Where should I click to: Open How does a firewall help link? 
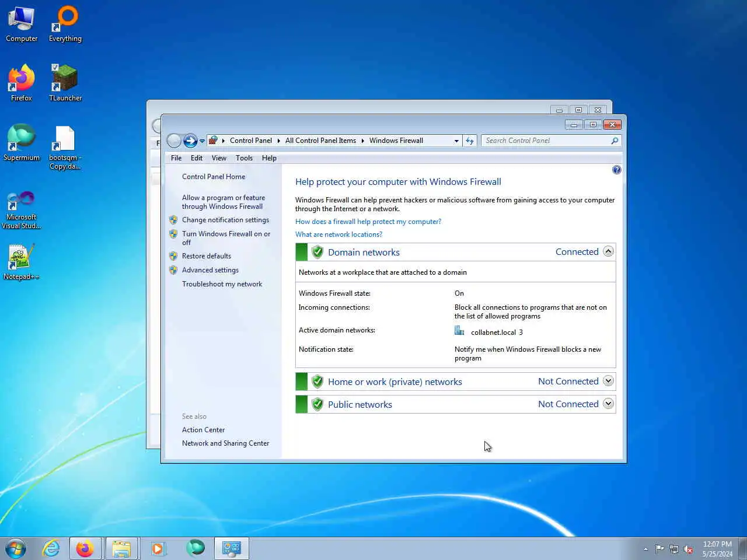[368, 222]
